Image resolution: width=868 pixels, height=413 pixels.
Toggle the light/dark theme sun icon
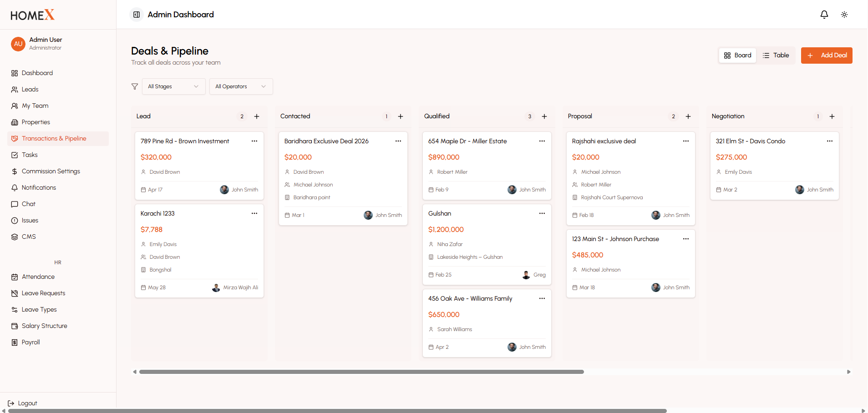tap(844, 15)
